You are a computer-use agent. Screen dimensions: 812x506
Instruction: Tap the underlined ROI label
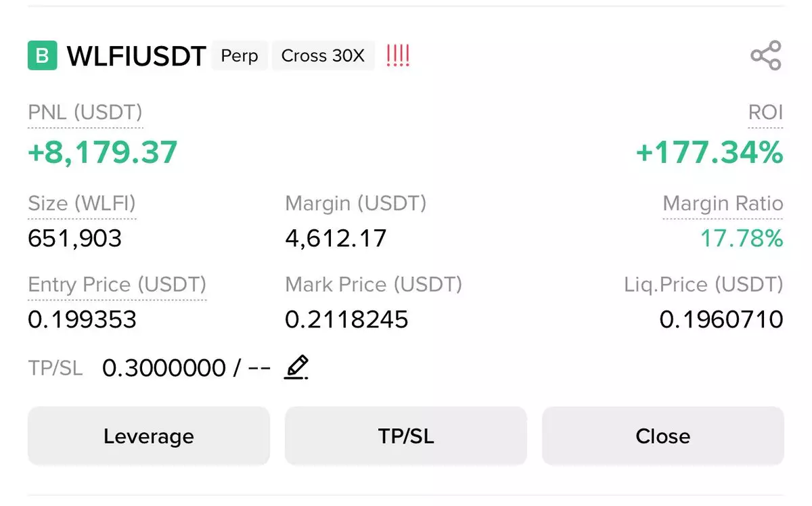coord(765,112)
